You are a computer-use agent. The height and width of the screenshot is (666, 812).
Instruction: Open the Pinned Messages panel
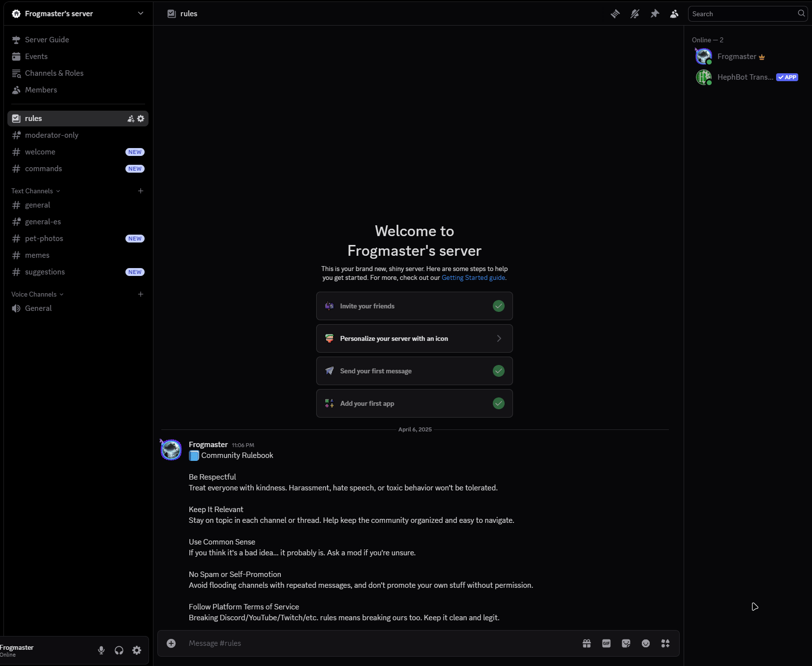[x=655, y=13]
